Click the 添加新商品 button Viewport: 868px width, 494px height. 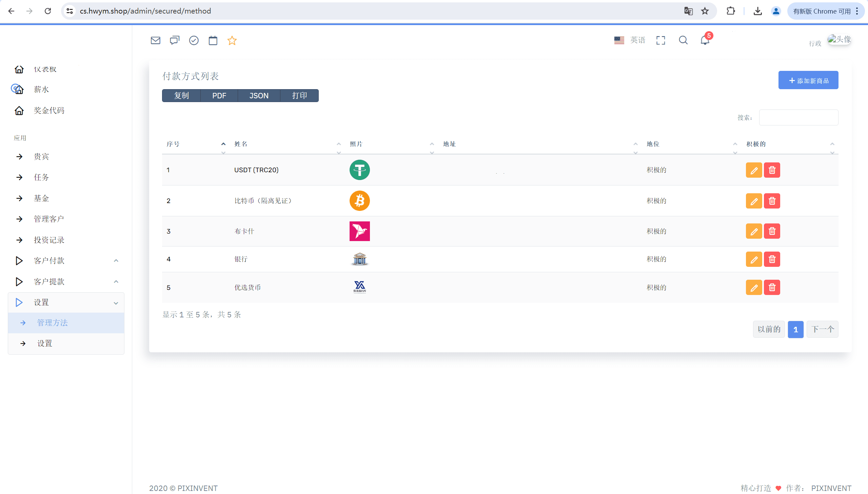coord(808,80)
